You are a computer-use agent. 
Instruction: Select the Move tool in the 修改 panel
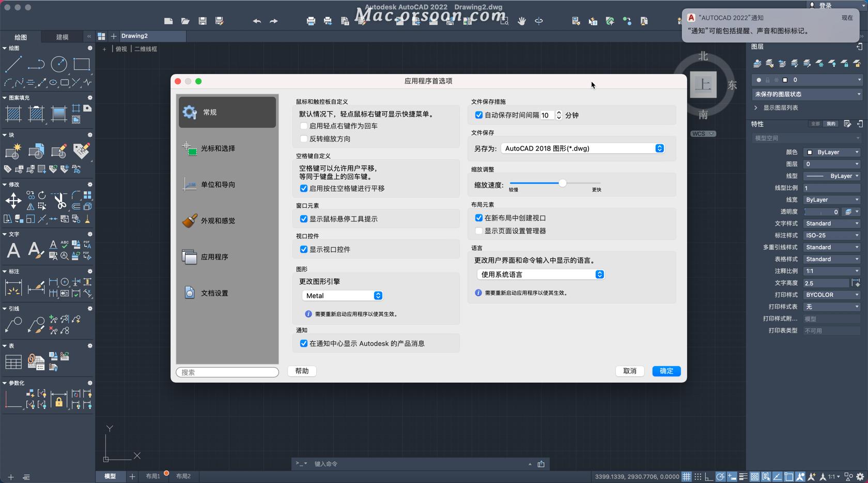[13, 199]
